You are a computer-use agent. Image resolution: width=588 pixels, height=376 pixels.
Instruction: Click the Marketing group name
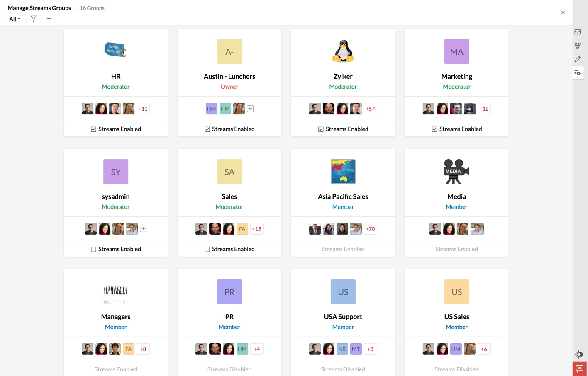[x=457, y=76]
